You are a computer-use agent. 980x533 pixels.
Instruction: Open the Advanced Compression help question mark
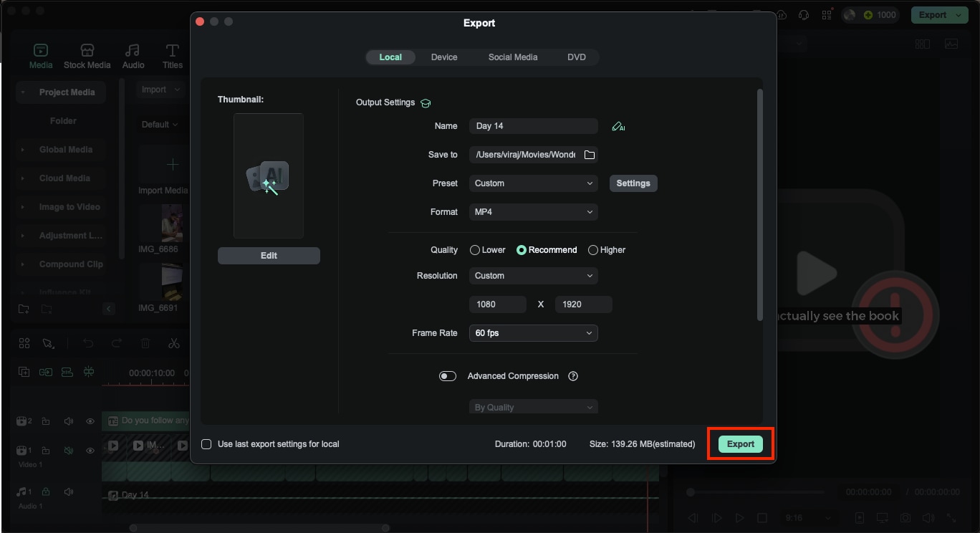[x=573, y=376]
